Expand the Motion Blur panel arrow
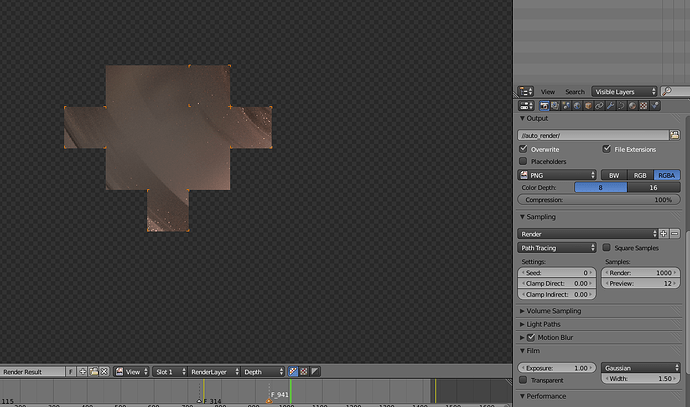 pyautogui.click(x=522, y=337)
